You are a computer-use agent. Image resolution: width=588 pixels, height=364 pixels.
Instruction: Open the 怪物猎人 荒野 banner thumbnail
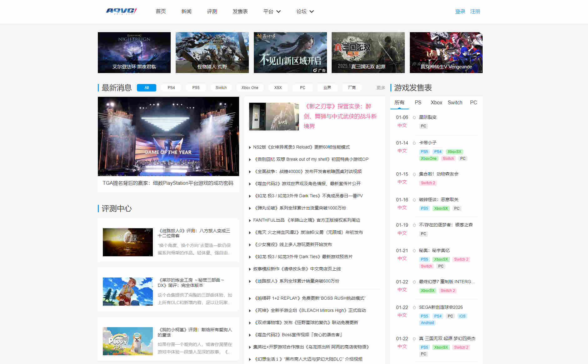click(x=212, y=52)
